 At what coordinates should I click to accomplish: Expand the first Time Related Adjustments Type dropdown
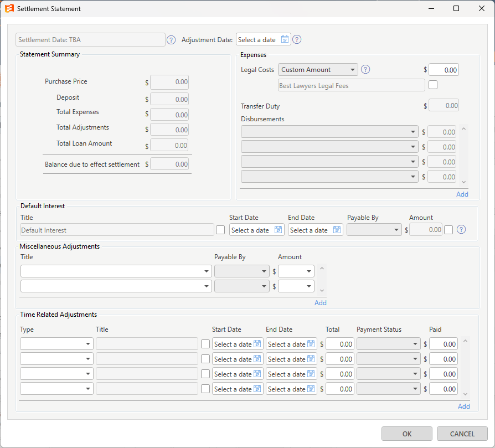tap(56, 344)
